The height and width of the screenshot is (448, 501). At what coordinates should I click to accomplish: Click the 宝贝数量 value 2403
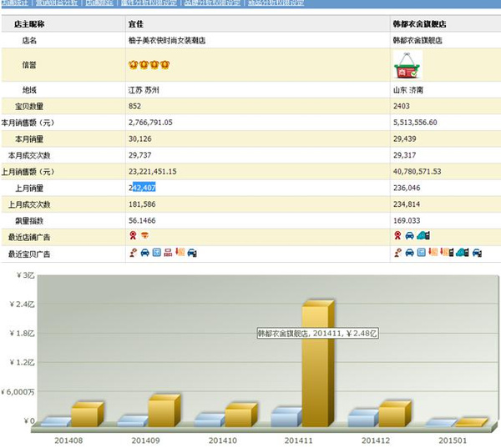(402, 106)
